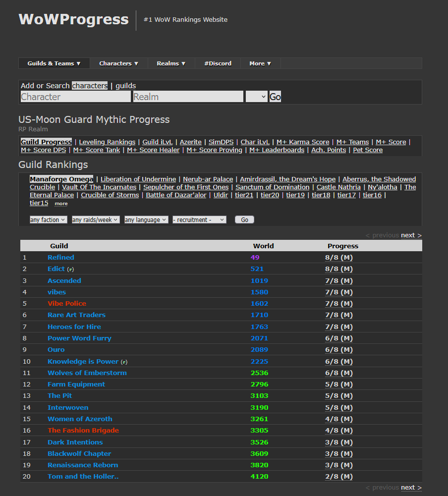The width and height of the screenshot is (448, 496).
Task: Open the M+ Score Tank link
Action: point(97,150)
